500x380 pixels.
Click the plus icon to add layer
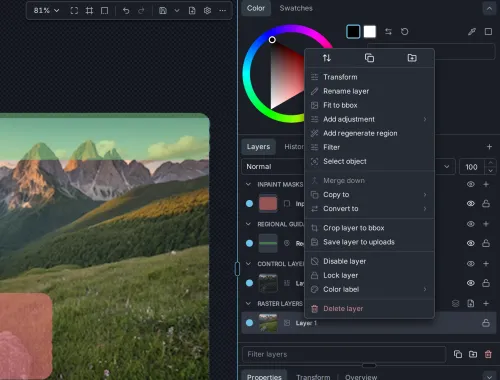pyautogui.click(x=489, y=147)
